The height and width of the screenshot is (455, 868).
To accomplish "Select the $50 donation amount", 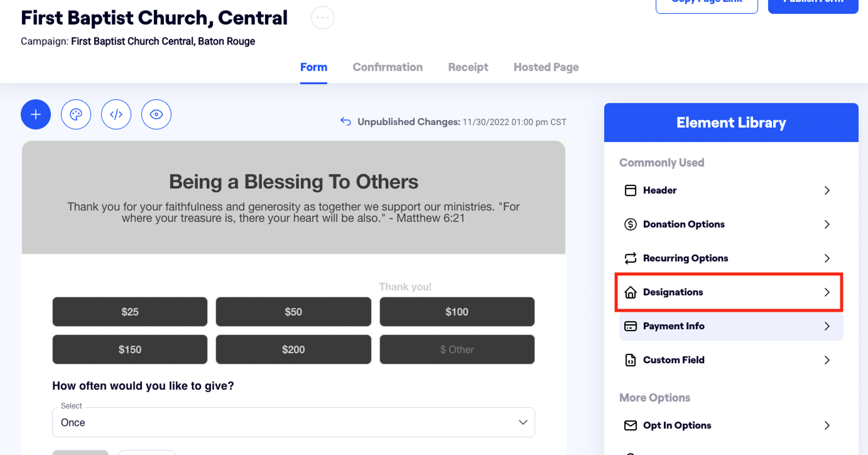I will (293, 312).
